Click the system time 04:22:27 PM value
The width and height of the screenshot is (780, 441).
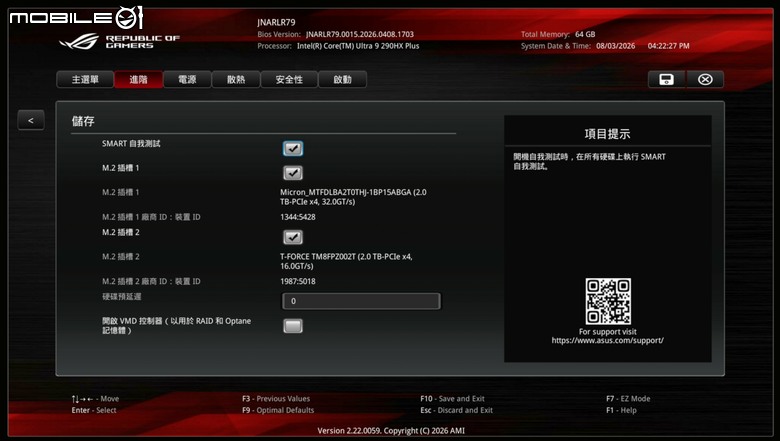669,46
